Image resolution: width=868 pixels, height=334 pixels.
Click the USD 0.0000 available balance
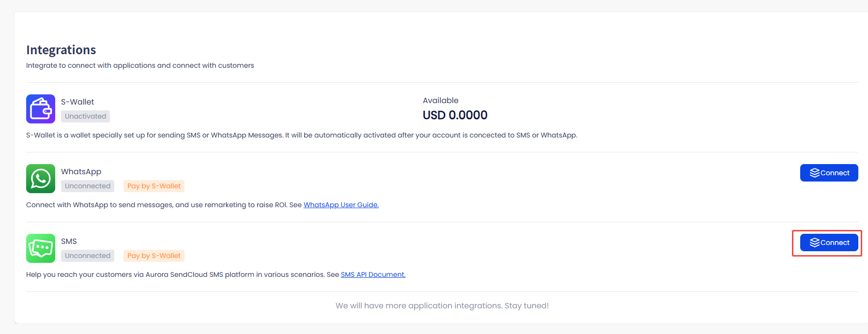[x=455, y=115]
